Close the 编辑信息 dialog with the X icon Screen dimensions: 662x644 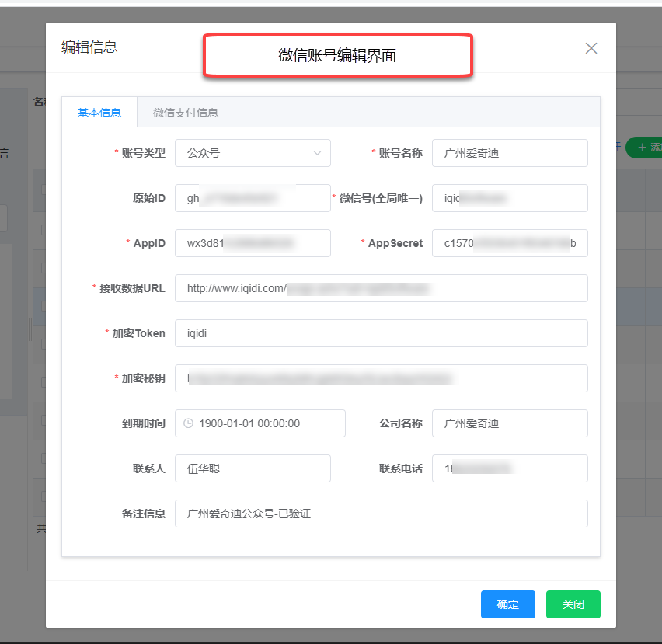click(x=591, y=48)
